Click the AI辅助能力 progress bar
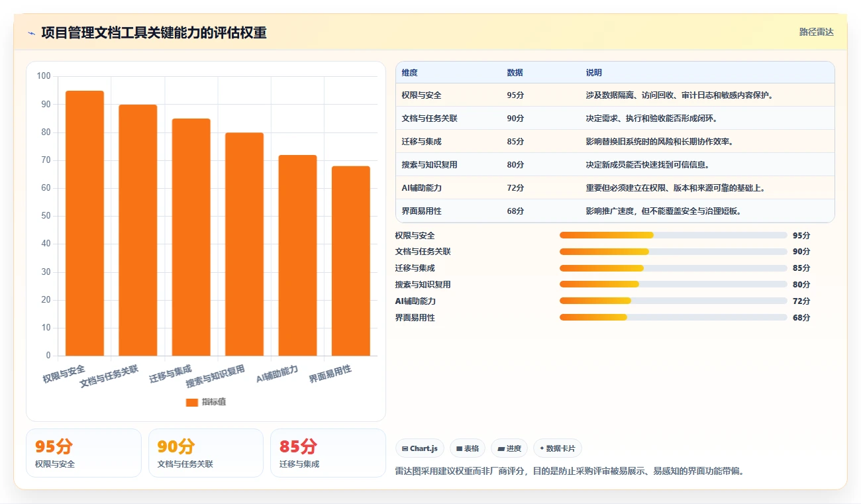Viewport: 861px width, 504px height. coord(674,301)
